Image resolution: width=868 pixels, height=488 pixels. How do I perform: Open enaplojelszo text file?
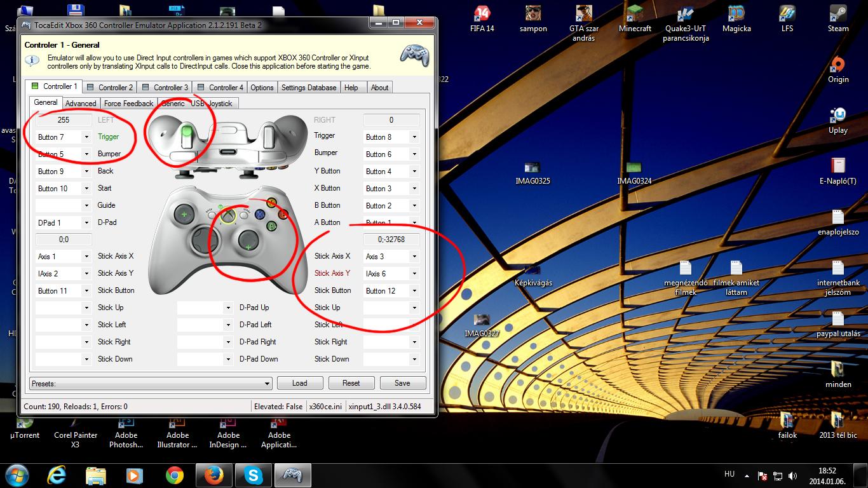click(x=838, y=222)
